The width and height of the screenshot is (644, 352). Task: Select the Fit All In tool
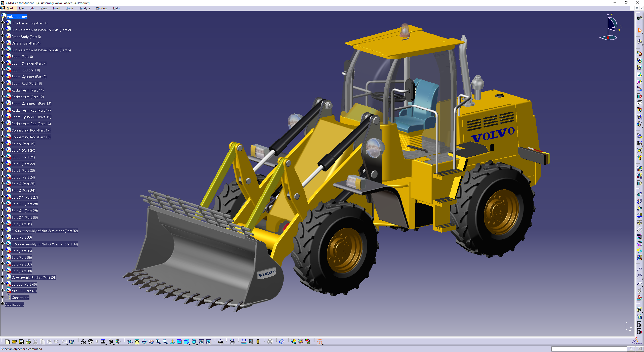click(137, 341)
